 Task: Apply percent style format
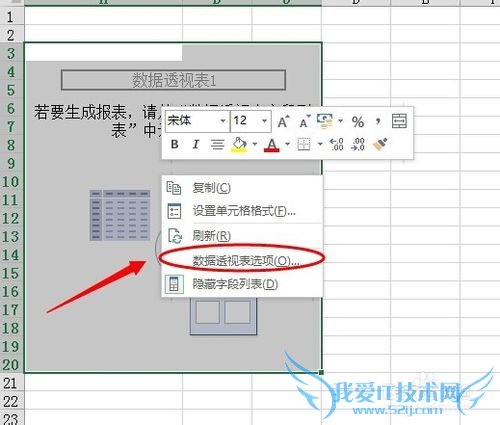tap(358, 122)
